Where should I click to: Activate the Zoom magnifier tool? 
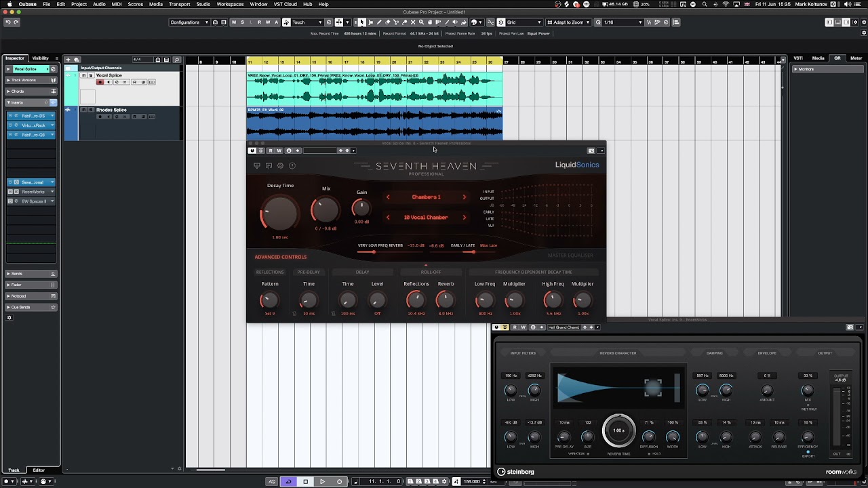pos(422,22)
